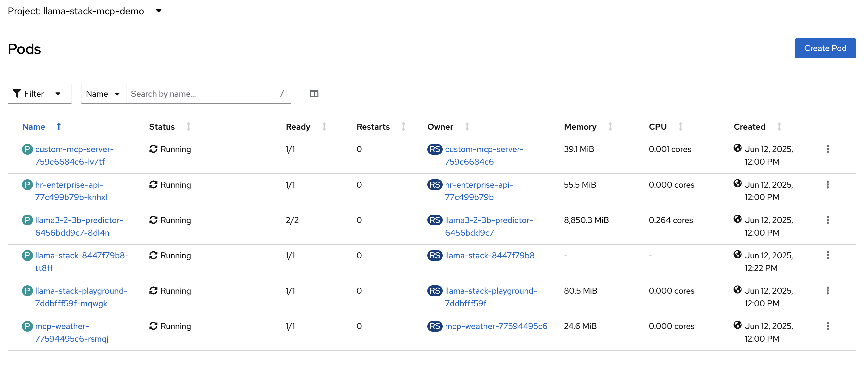Click CPU value 0.264 cores
The height and width of the screenshot is (382, 868).
point(670,220)
